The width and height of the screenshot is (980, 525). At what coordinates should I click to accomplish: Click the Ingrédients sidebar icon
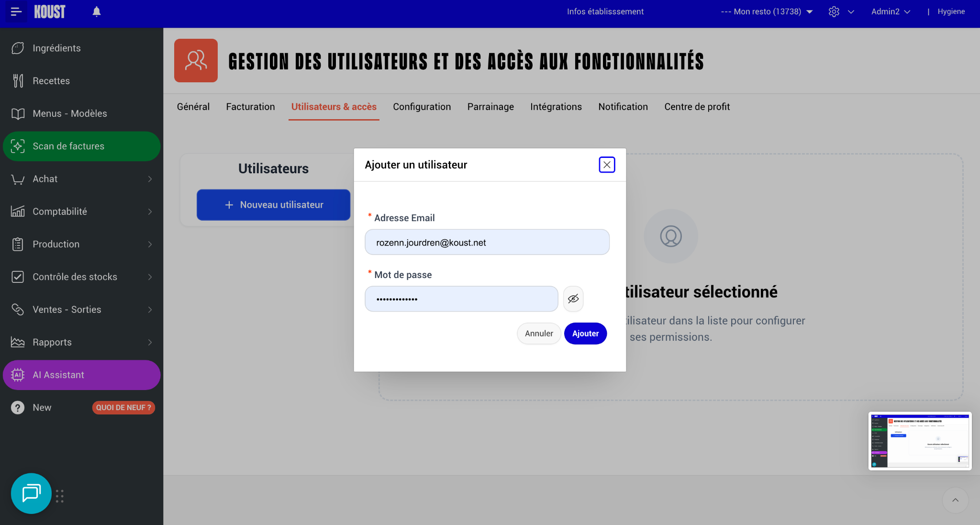(18, 48)
